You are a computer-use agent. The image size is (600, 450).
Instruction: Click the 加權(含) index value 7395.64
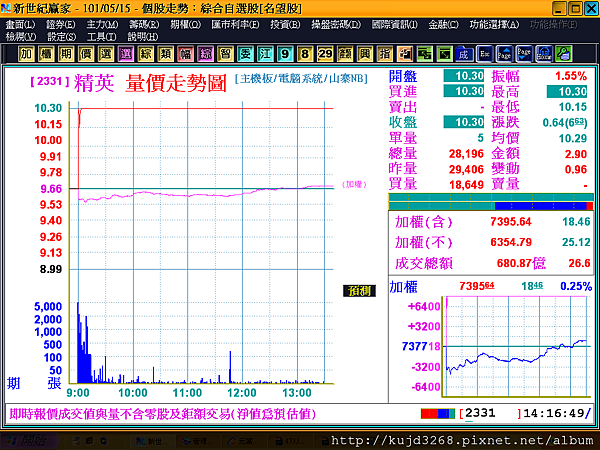click(x=511, y=222)
